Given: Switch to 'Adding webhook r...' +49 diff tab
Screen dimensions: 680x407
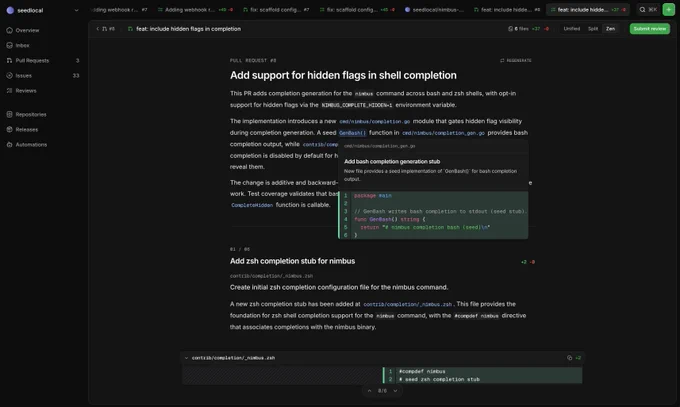Looking at the screenshot, I should [x=195, y=10].
